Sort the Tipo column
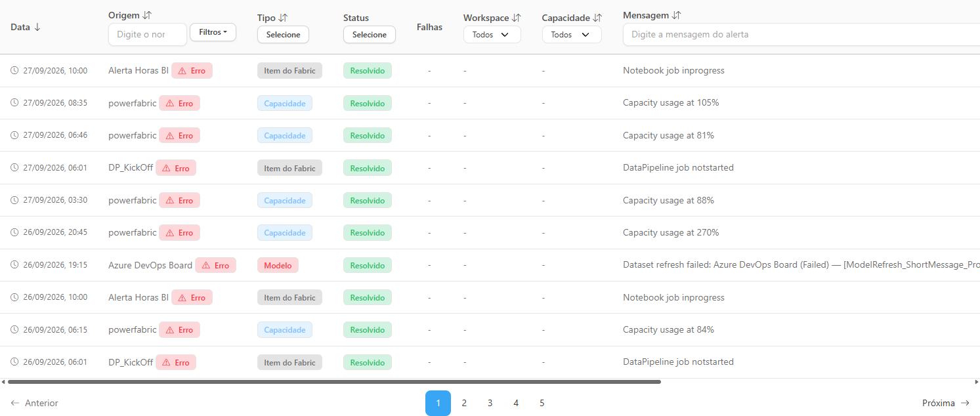 (283, 18)
